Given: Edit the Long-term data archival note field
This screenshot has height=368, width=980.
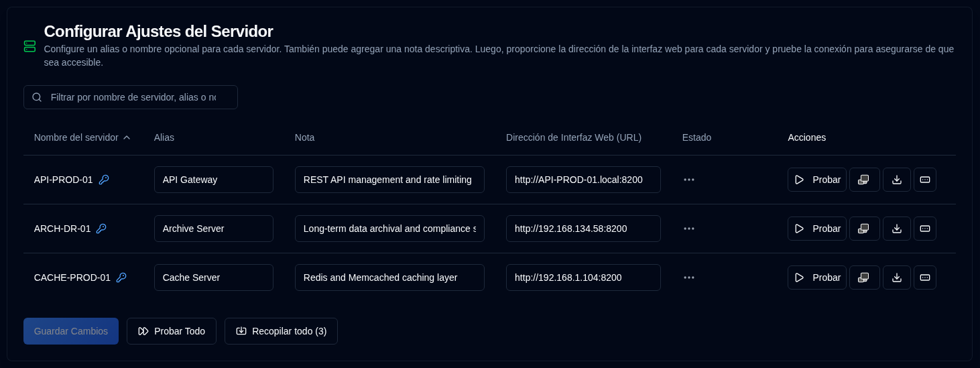Looking at the screenshot, I should pos(389,229).
